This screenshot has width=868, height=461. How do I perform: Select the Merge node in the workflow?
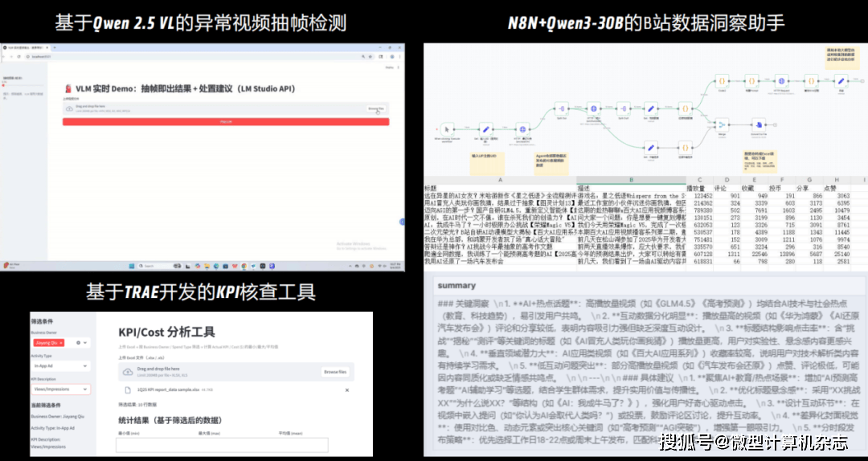(722, 124)
